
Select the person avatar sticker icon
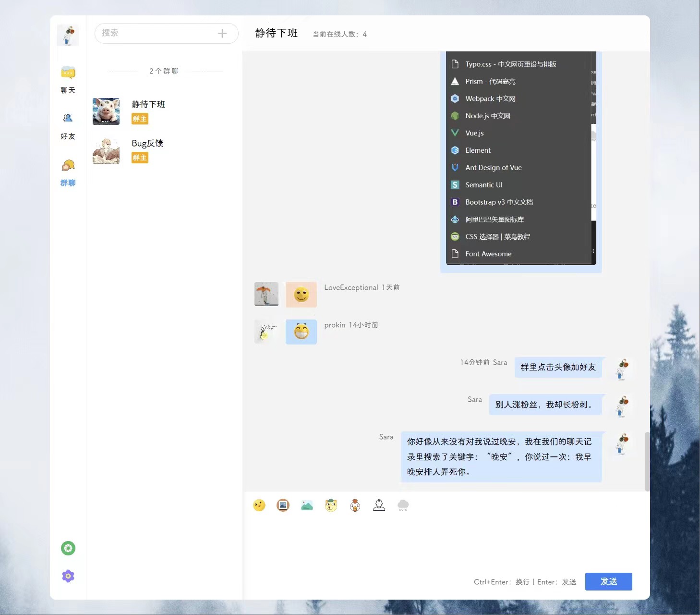tap(379, 505)
